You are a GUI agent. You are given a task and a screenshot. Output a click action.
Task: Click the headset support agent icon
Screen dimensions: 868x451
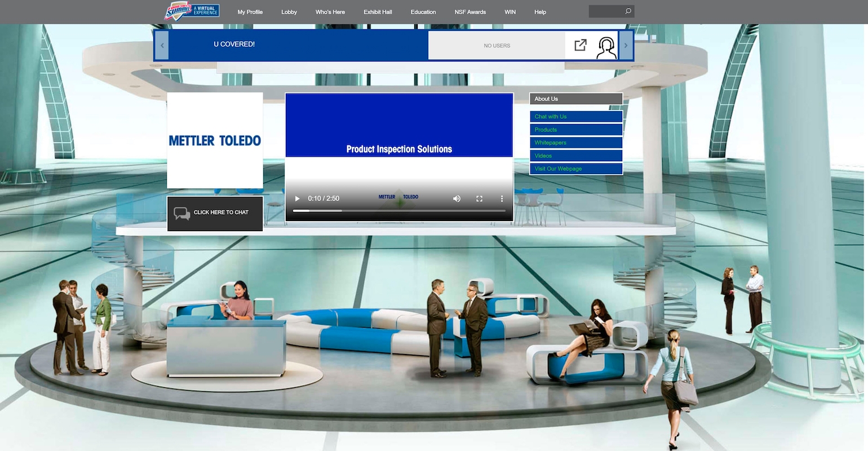606,47
